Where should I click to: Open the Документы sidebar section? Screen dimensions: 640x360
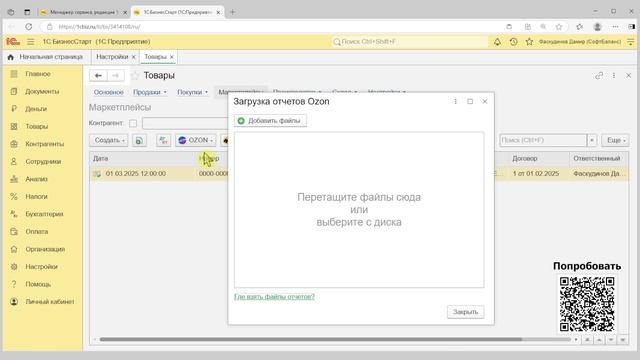pos(42,91)
